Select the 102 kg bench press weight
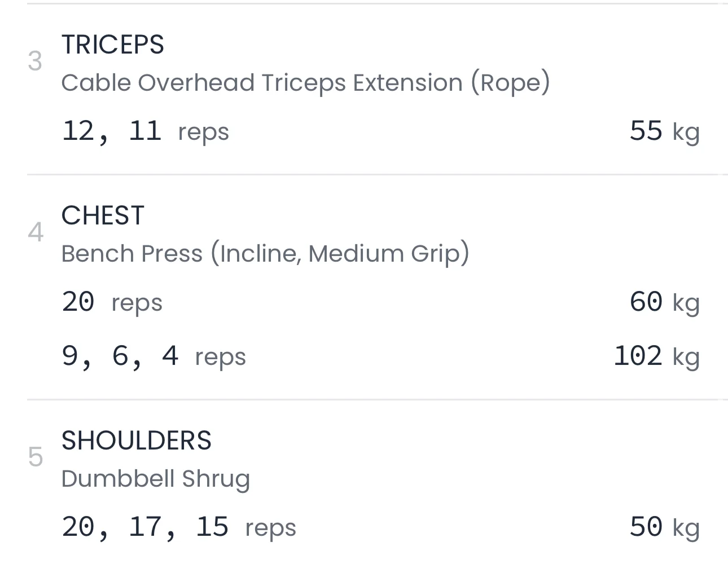728x577 pixels. pyautogui.click(x=656, y=356)
